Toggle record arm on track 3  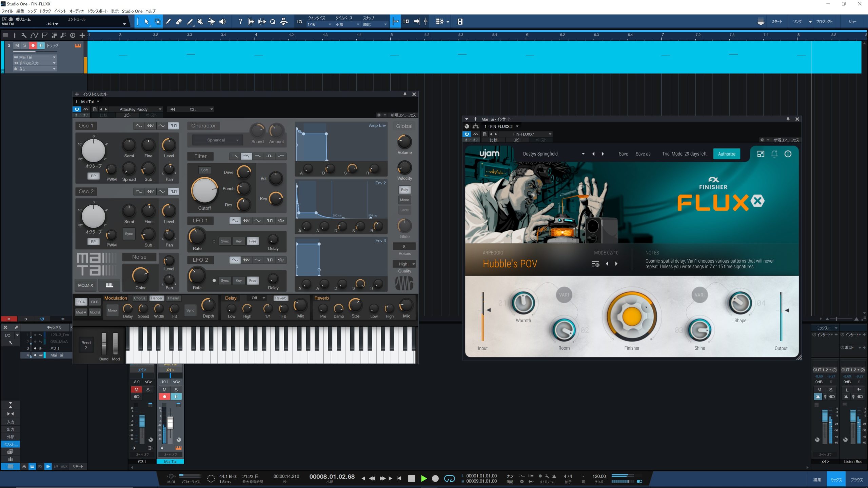33,45
